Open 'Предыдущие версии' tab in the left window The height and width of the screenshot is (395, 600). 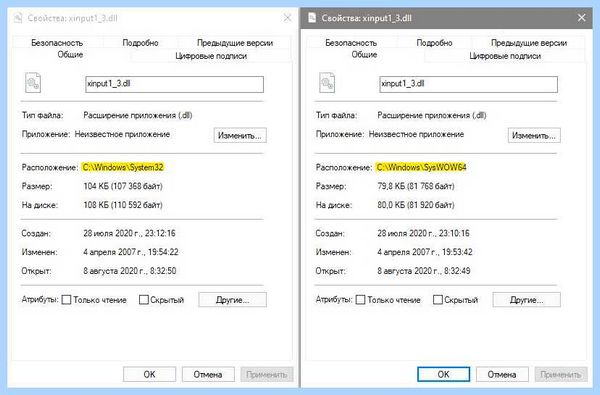[x=235, y=42]
